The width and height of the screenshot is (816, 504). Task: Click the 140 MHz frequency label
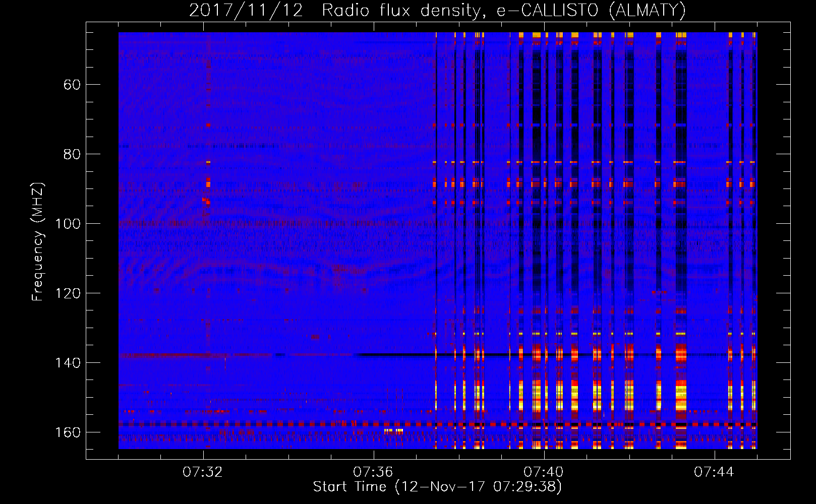coord(68,363)
